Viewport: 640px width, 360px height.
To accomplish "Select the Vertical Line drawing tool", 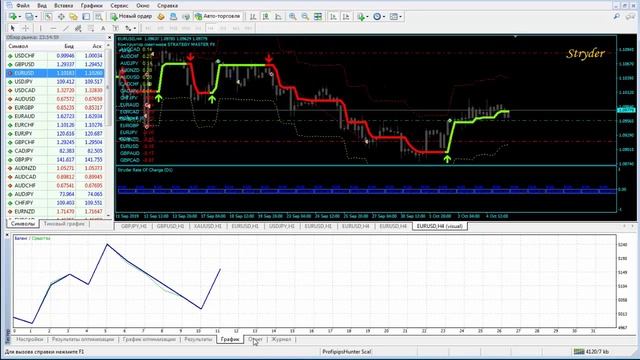I will [x=40, y=28].
